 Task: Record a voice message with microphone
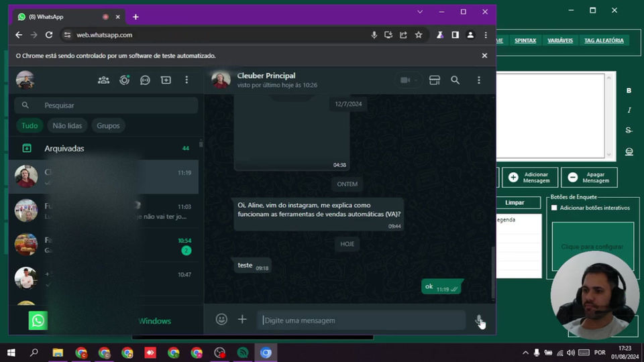[x=479, y=320]
